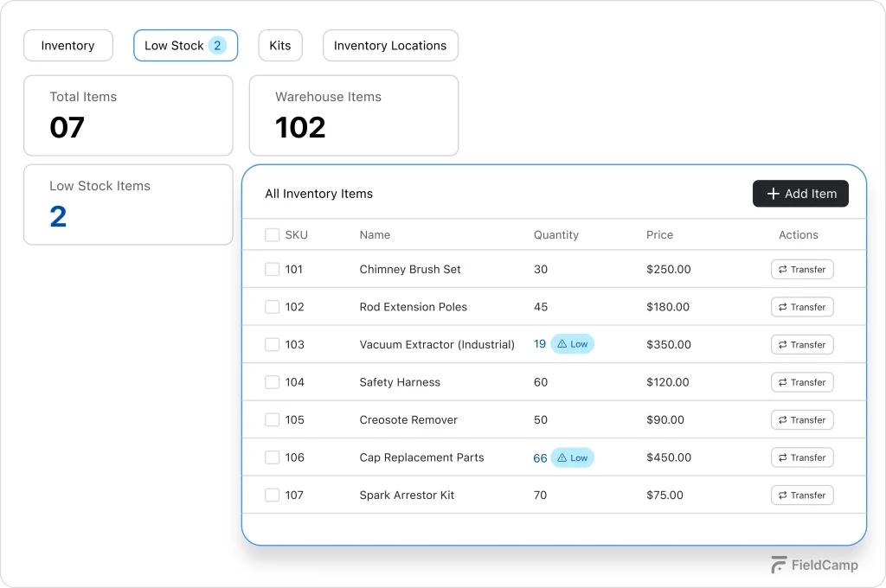
Task: Check the checkbox for SKU 101
Action: [x=271, y=269]
